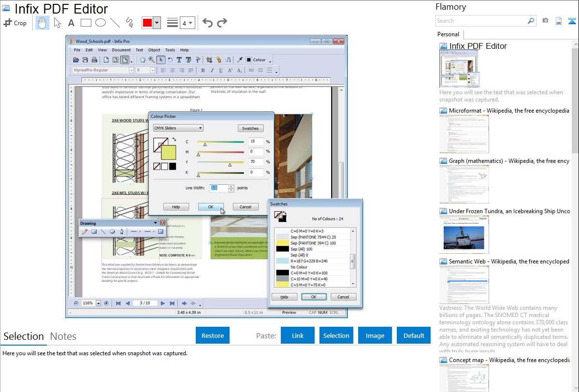Focus the Flamory Search field

pos(481,21)
